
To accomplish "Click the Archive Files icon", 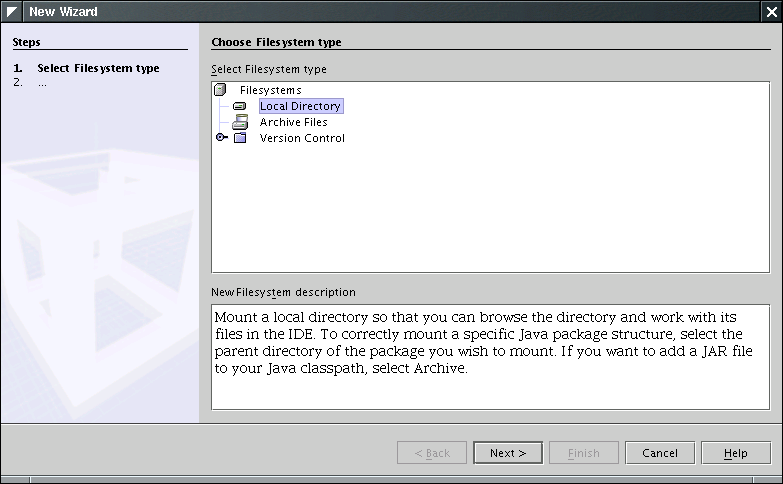I will click(x=240, y=122).
